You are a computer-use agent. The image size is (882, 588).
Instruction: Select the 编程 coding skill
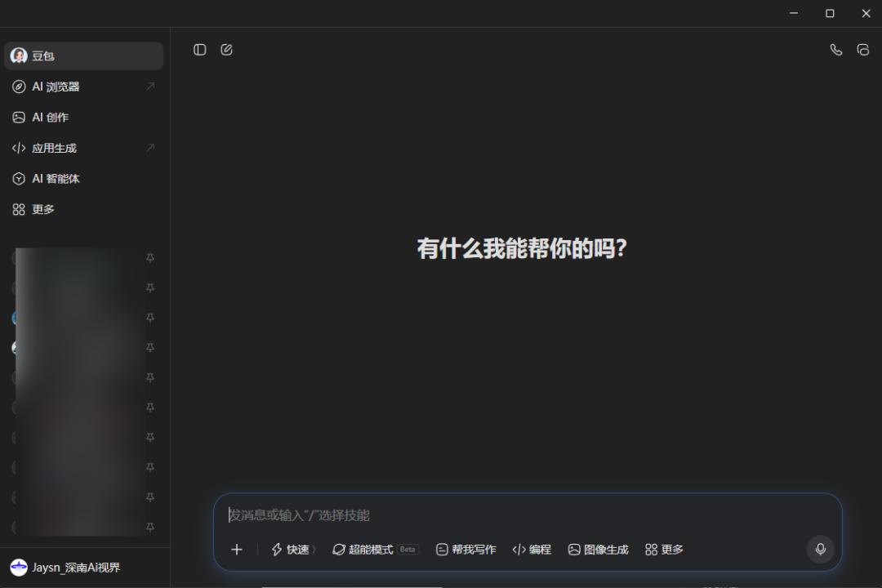pyautogui.click(x=532, y=550)
